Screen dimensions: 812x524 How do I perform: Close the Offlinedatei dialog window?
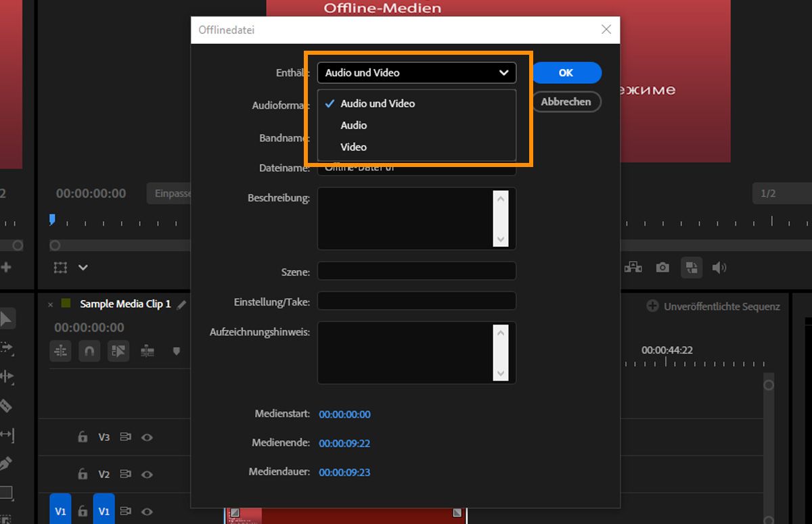point(606,29)
